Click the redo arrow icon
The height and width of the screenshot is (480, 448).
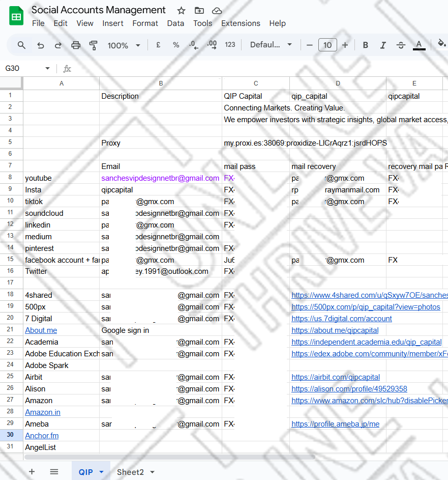click(x=58, y=45)
